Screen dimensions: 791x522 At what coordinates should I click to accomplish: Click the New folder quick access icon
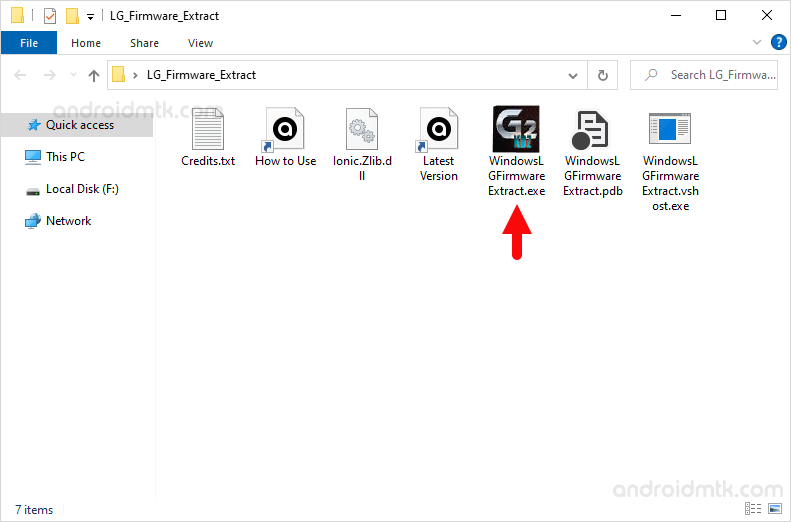coord(72,16)
